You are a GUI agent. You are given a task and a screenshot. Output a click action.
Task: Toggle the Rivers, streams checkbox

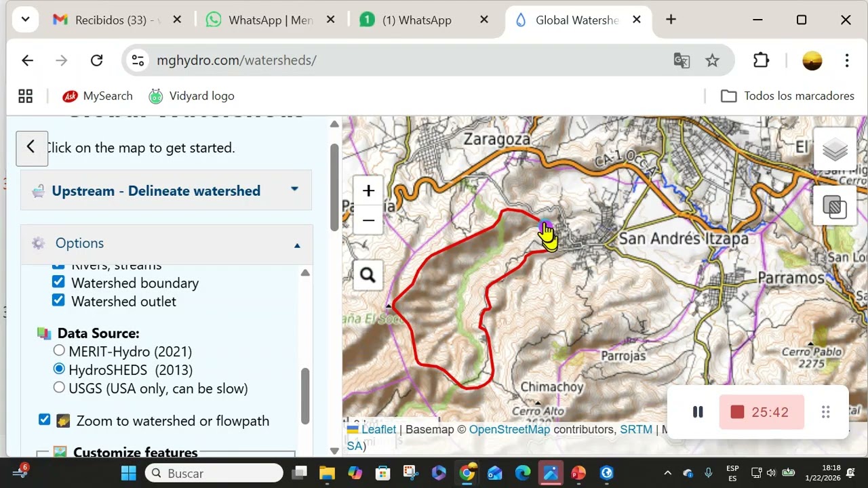(x=58, y=265)
